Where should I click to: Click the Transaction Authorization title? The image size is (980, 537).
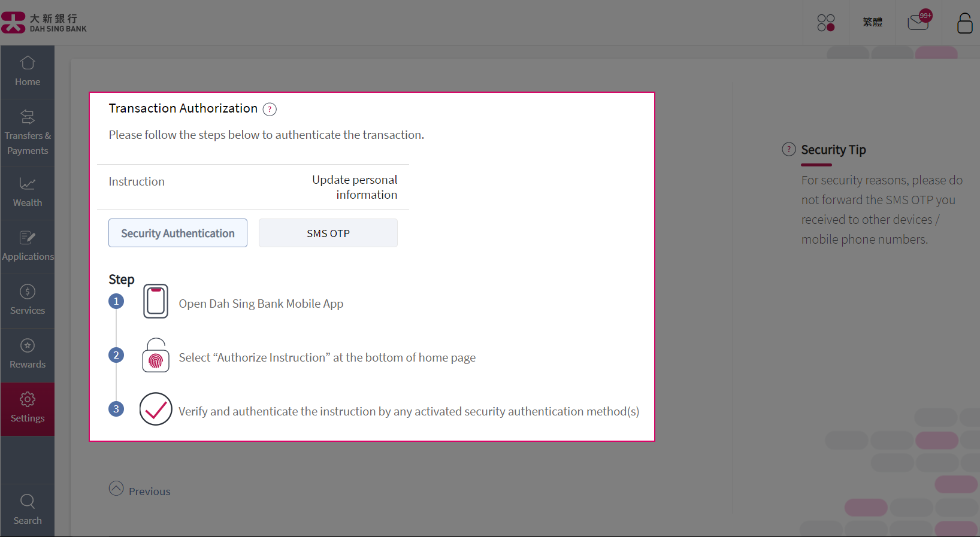[183, 108]
